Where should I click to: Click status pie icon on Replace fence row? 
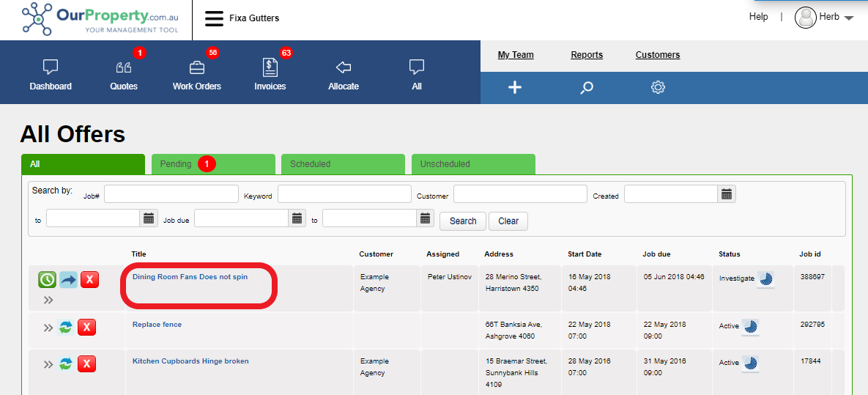tap(750, 328)
